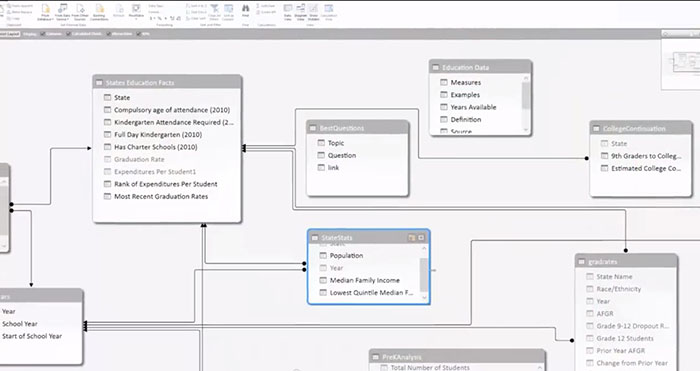Open From Data Service import option
The image size is (700, 371).
click(62, 13)
